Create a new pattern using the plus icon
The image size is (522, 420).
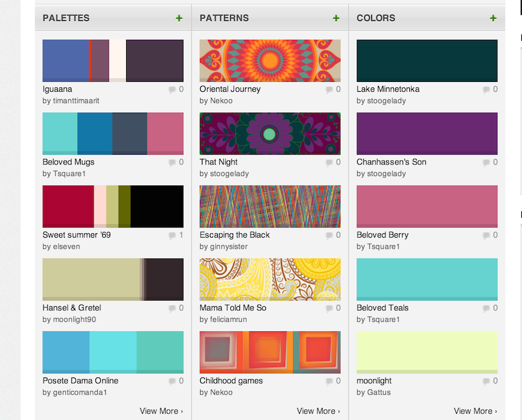pyautogui.click(x=336, y=18)
